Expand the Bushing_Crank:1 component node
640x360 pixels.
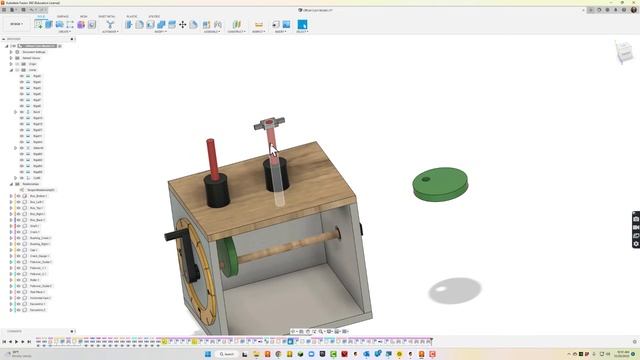coord(11,238)
